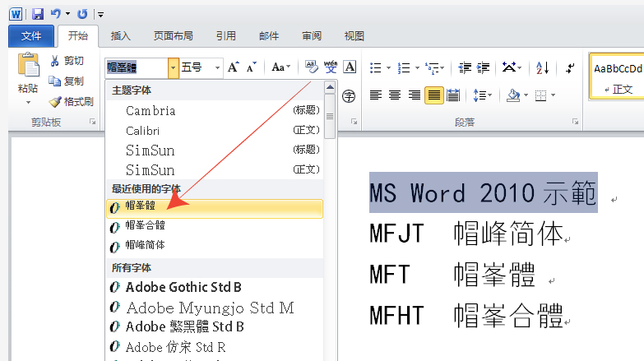Choose Adobe Gothic Std B font
The width and height of the screenshot is (644, 361).
point(215,287)
